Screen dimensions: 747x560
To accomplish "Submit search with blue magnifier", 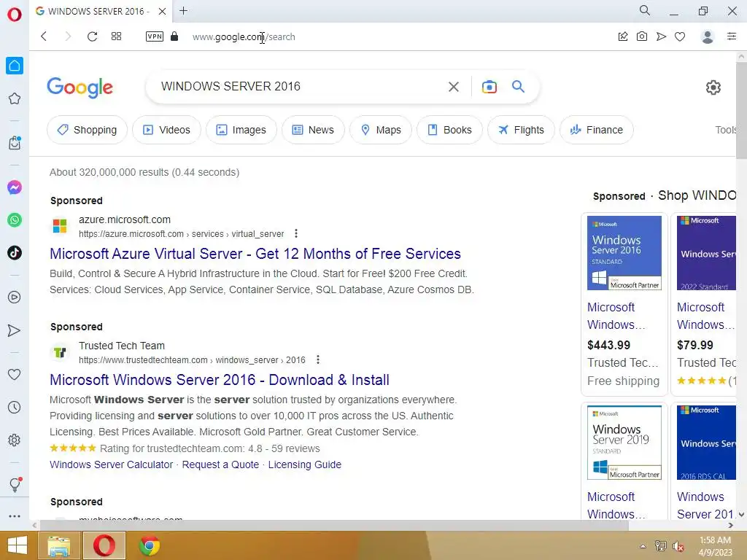I will (x=519, y=87).
